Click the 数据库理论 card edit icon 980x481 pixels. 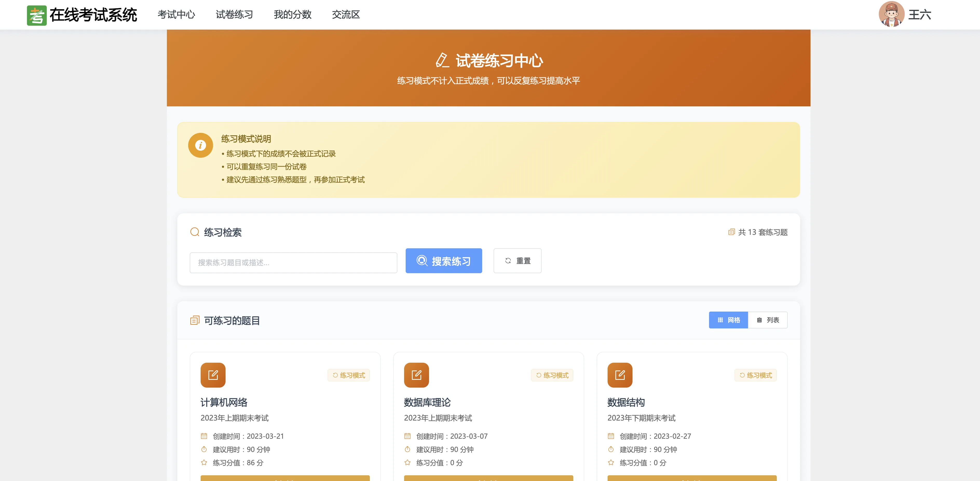pyautogui.click(x=416, y=375)
